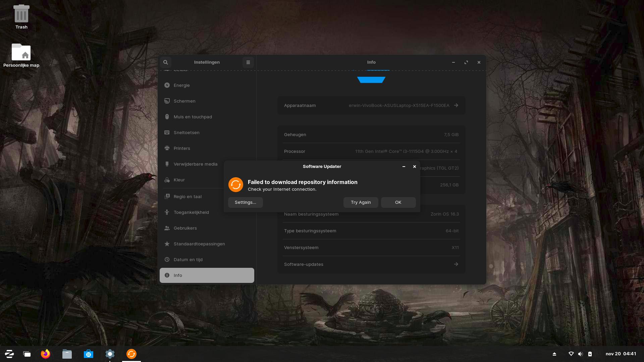Image resolution: width=644 pixels, height=362 pixels.
Task: Open the Software-updates row arrow
Action: click(x=456, y=264)
